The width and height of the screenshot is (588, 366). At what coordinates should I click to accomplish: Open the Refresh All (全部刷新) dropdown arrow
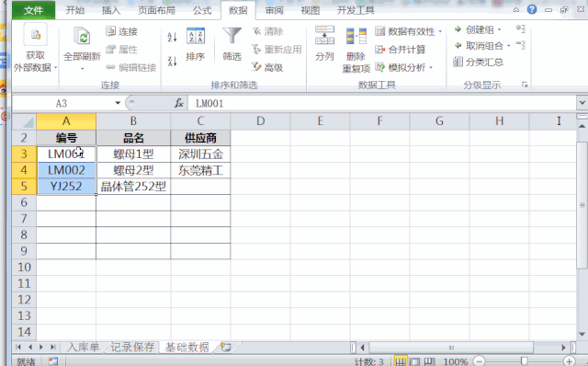pyautogui.click(x=82, y=69)
